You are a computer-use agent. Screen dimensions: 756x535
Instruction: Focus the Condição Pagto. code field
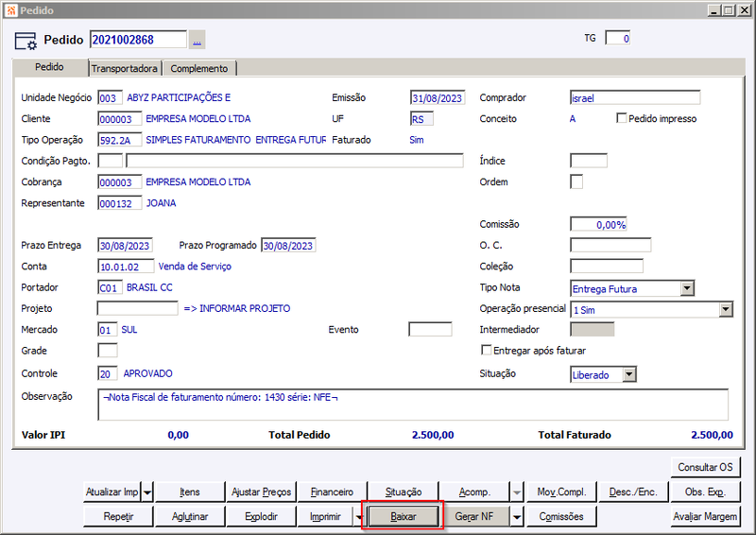pos(110,161)
